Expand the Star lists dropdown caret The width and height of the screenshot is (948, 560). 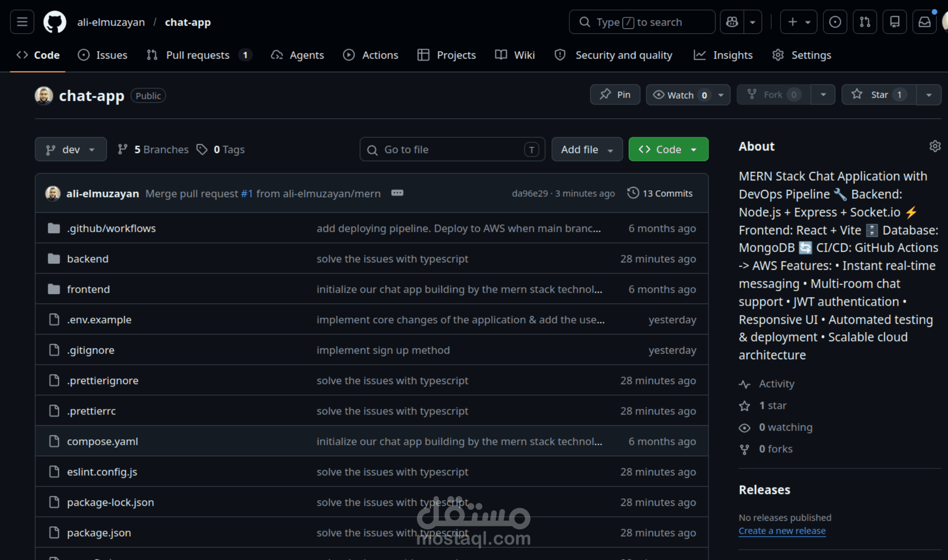point(929,95)
